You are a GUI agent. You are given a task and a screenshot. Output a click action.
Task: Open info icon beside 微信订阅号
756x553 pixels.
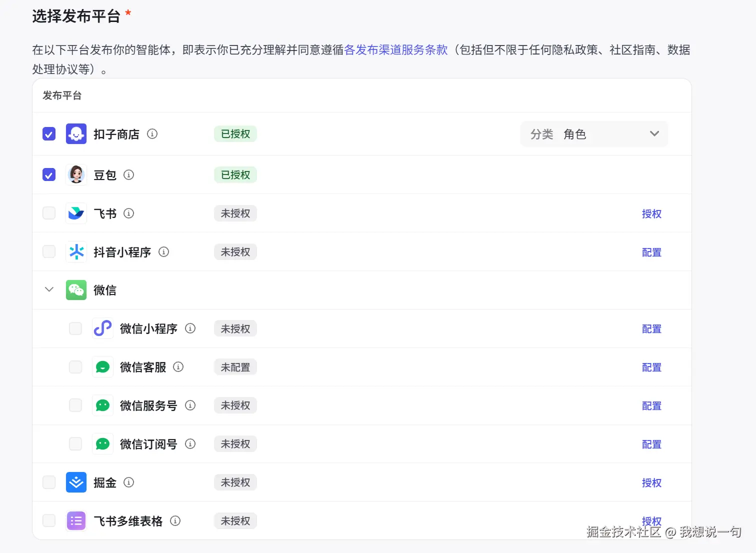point(190,444)
